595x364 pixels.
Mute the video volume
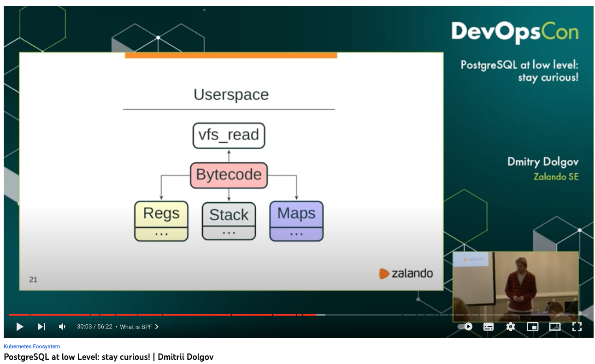click(62, 327)
